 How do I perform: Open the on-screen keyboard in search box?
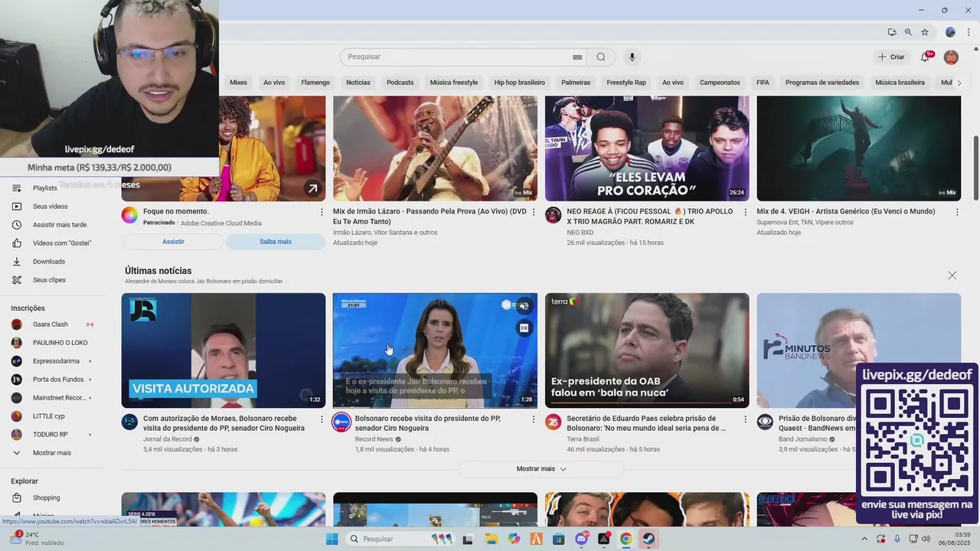point(577,57)
